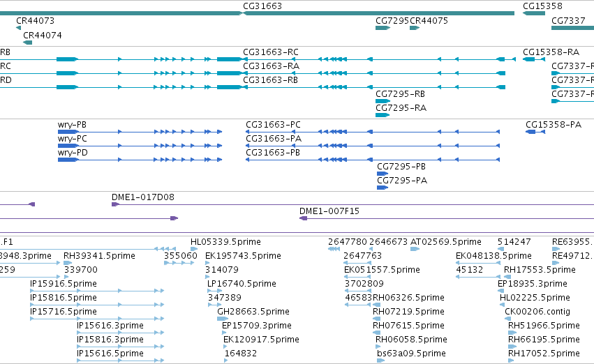
Task: Click EST IP15916.5prime
Action: [x=64, y=284]
